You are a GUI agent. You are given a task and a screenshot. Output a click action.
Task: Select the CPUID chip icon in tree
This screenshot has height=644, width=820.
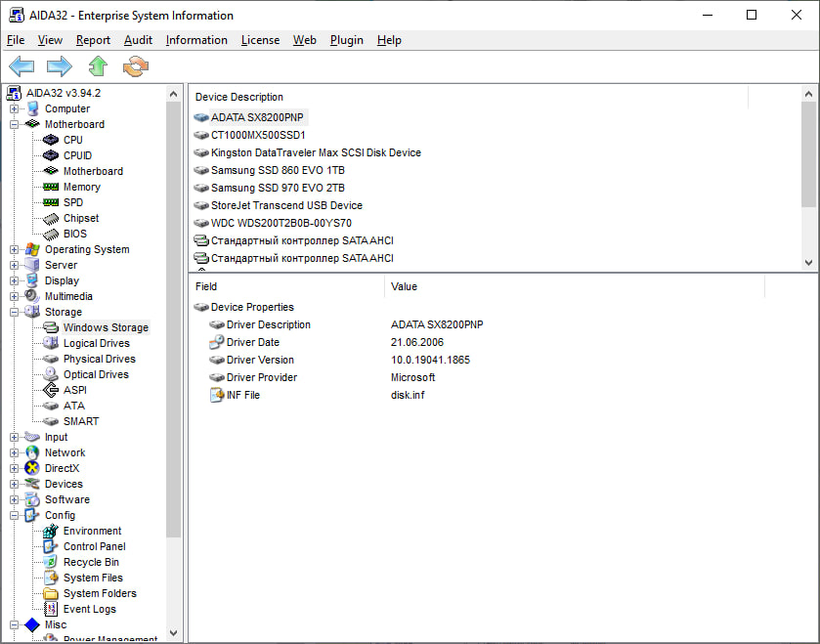(x=51, y=155)
